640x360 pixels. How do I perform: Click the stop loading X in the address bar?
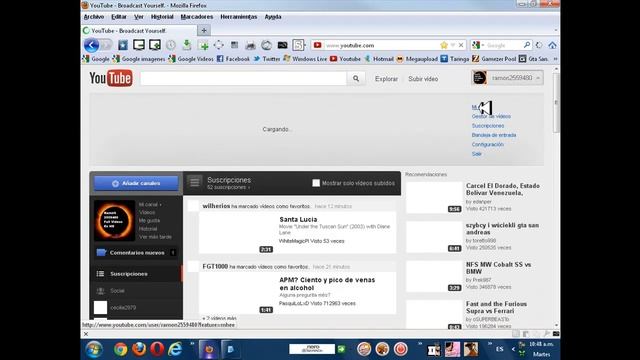pyautogui.click(x=461, y=45)
